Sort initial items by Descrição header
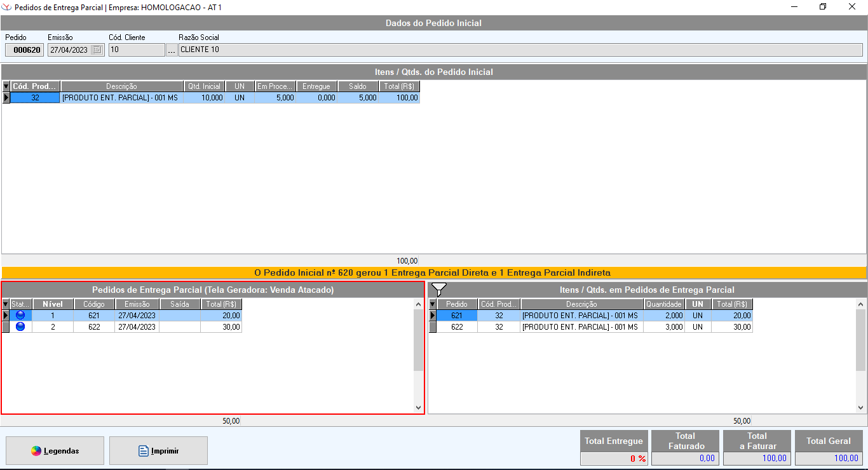The width and height of the screenshot is (868, 470). 122,86
